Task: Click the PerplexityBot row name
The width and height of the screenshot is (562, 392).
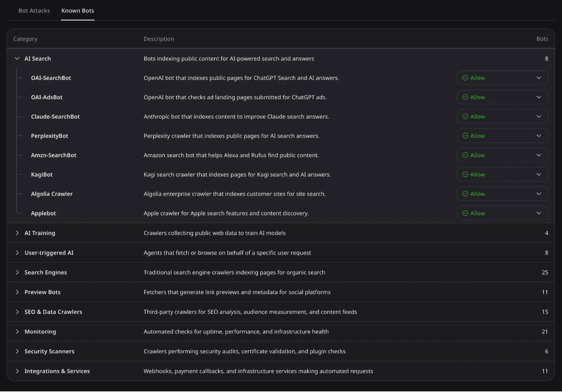Action: pos(49,136)
